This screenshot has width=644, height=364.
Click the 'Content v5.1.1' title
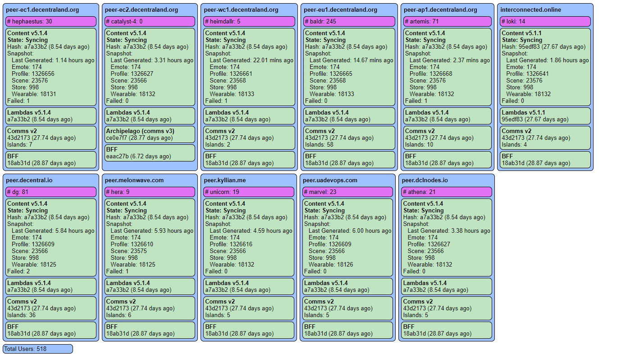[x=523, y=33]
